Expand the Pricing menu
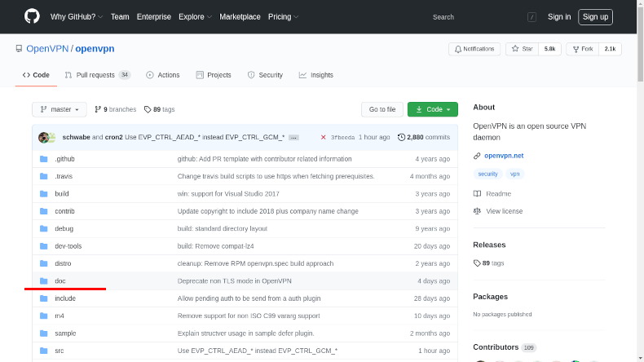The width and height of the screenshot is (644, 362). (283, 17)
